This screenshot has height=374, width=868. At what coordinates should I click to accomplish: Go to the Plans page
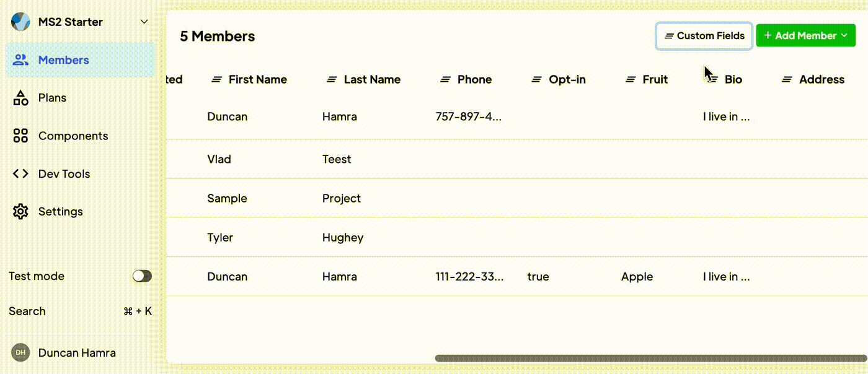tap(52, 98)
